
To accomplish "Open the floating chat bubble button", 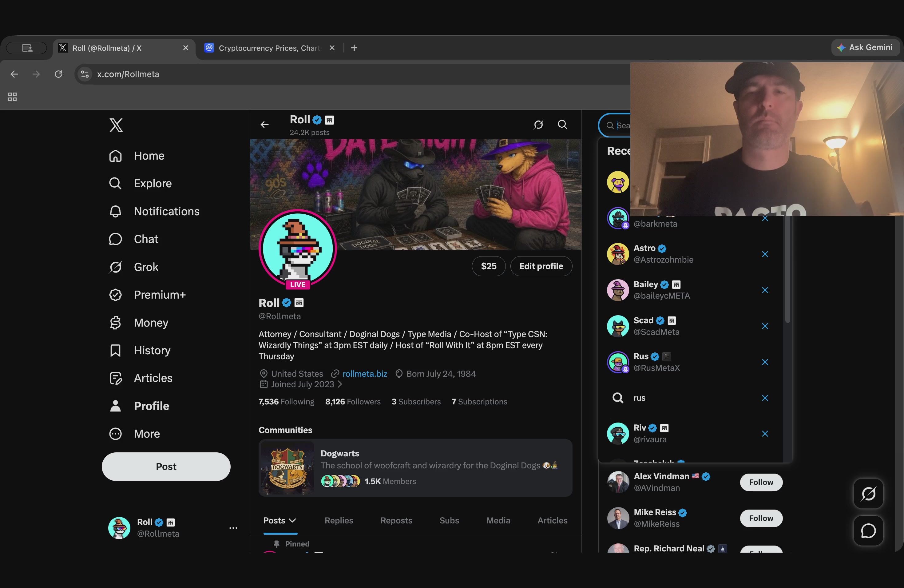I will [868, 530].
